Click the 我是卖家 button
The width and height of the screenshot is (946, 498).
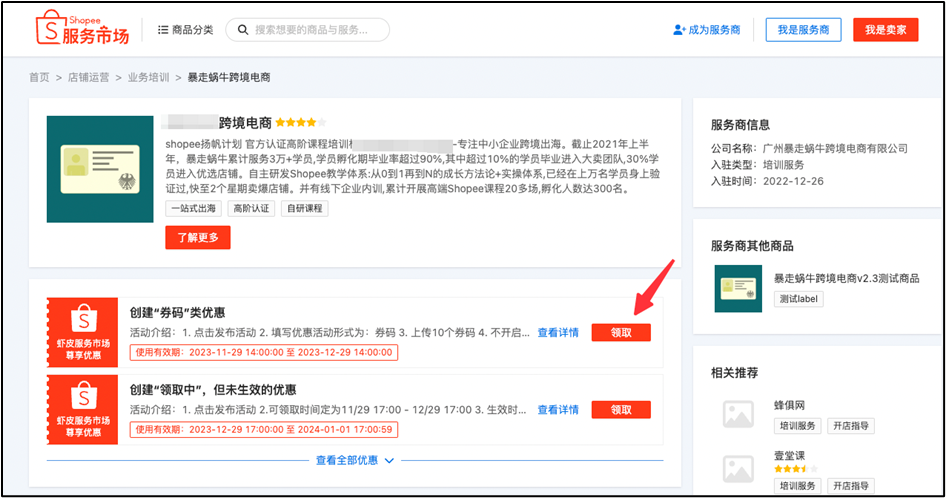(x=885, y=30)
